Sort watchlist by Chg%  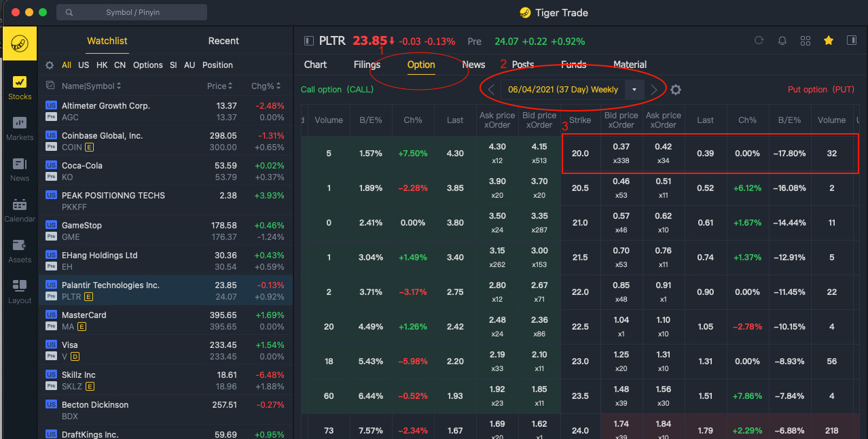point(266,86)
